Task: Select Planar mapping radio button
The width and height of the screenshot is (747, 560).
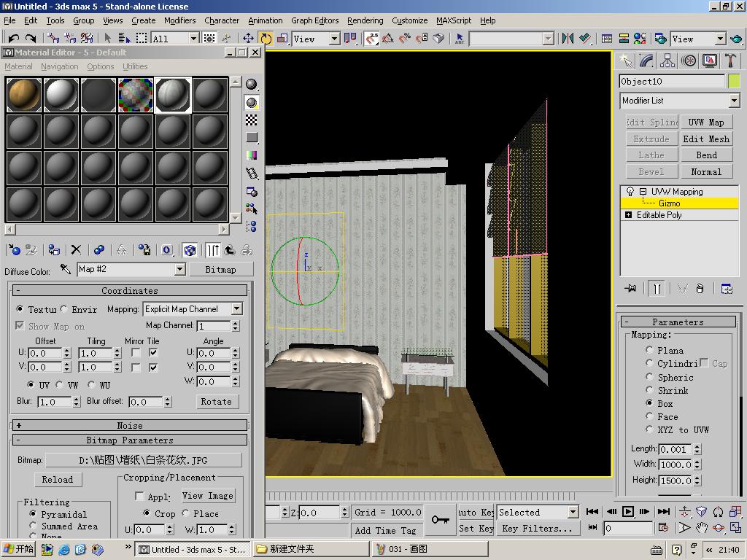Action: (649, 350)
